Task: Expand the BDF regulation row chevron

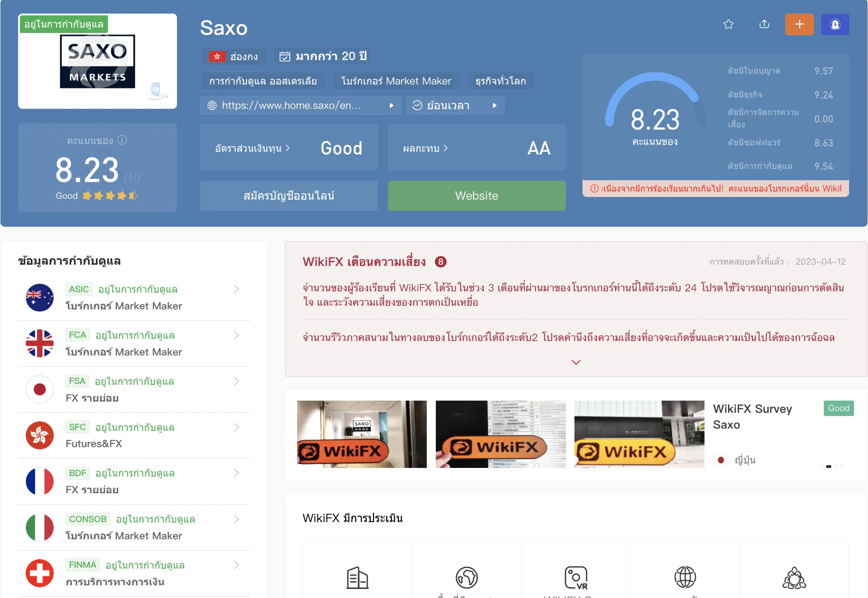Action: pos(236,473)
